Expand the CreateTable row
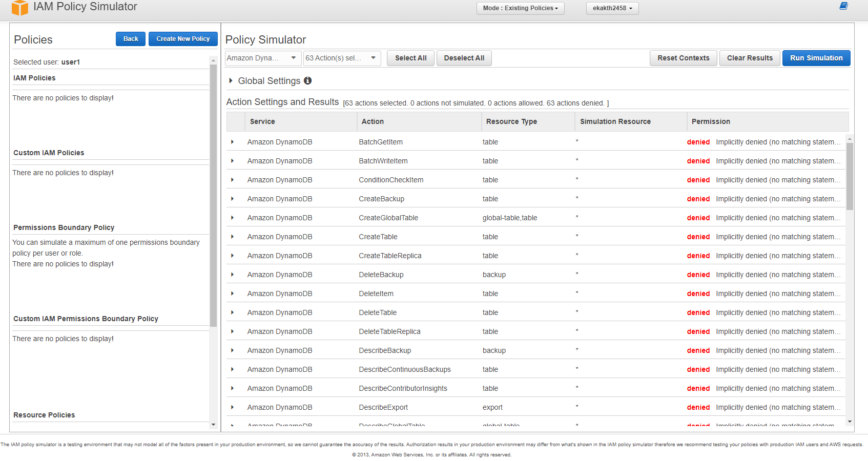The height and width of the screenshot is (461, 868). click(232, 237)
